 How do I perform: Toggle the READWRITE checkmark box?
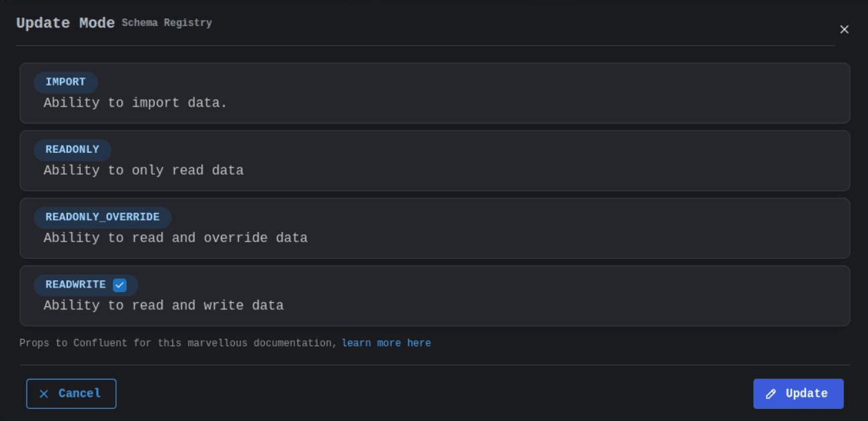point(119,285)
